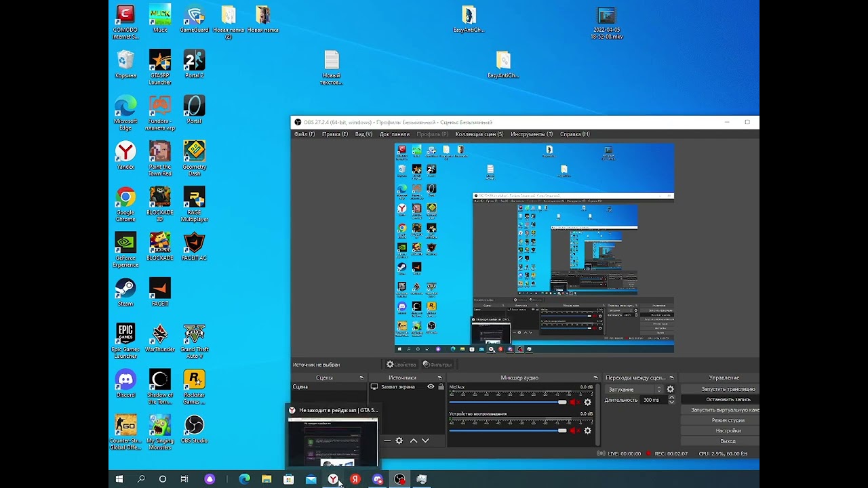This screenshot has width=868, height=488.
Task: Select the Paint the Town Red icon
Action: [160, 159]
